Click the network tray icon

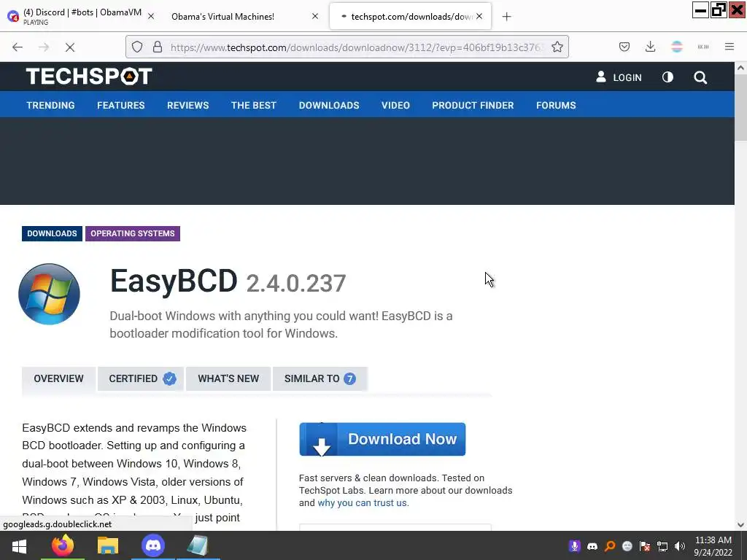click(662, 546)
